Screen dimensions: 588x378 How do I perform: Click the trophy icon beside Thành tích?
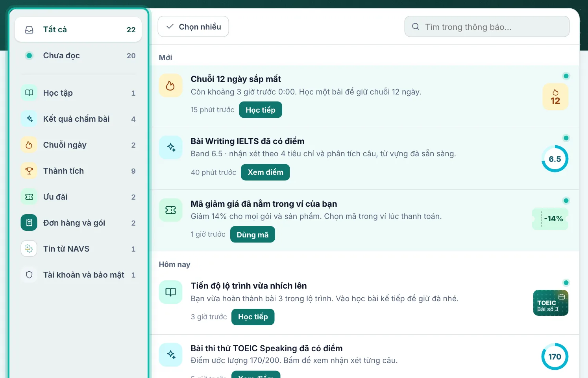tap(29, 171)
